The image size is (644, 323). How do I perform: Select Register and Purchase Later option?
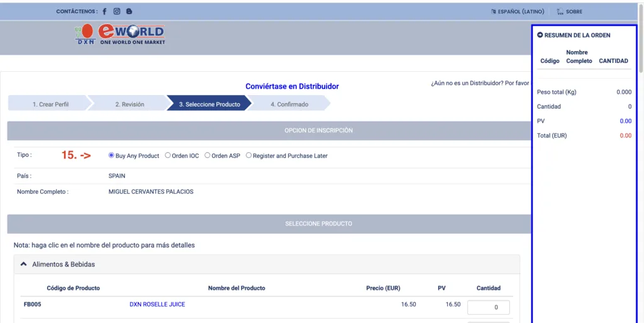248,156
